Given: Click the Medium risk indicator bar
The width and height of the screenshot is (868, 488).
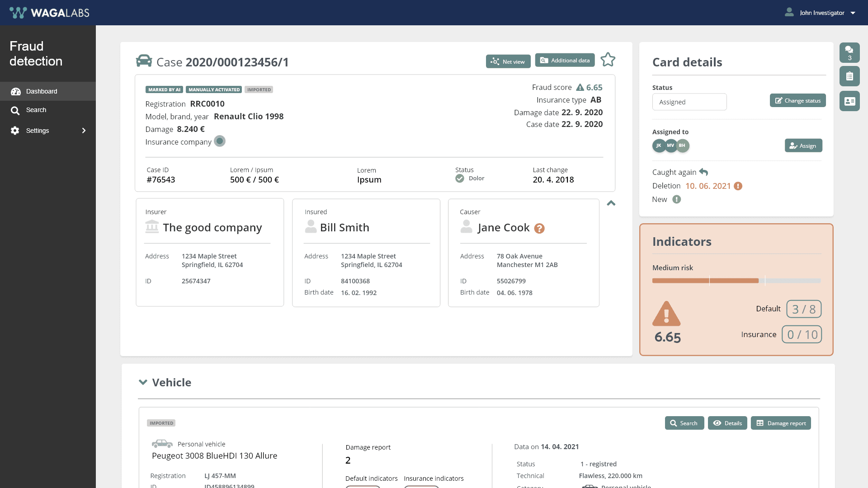Looking at the screenshot, I should coord(736,281).
